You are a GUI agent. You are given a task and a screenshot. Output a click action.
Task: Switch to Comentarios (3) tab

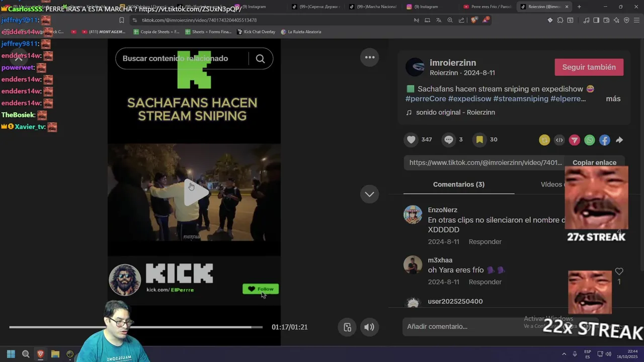coord(459,185)
